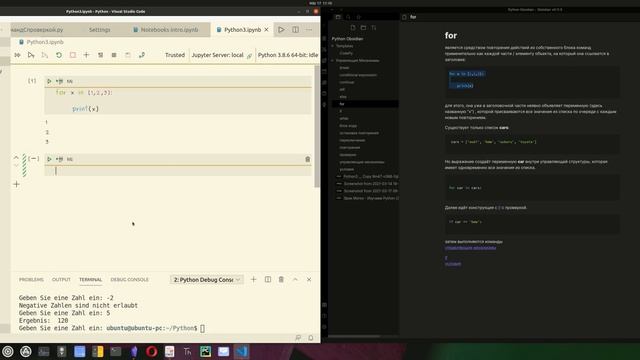Select kernel Python 3.8.6 64-bit
Viewport: 640px width, 360px height.
[288, 55]
